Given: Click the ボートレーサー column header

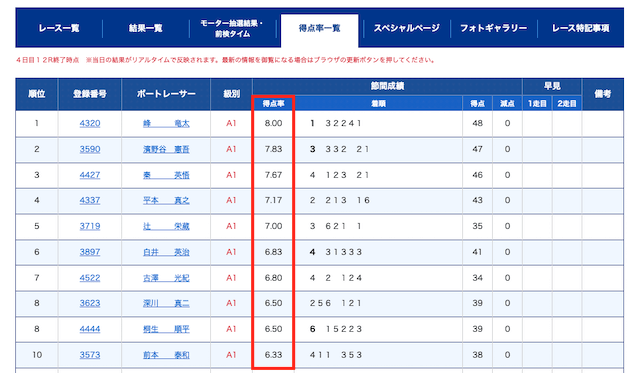Looking at the screenshot, I should click(166, 94).
